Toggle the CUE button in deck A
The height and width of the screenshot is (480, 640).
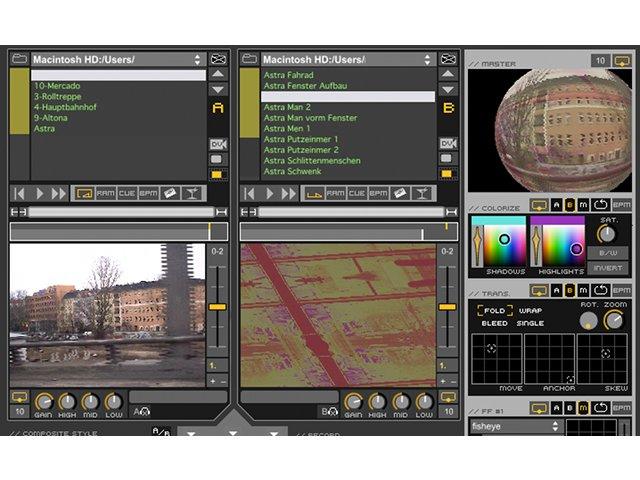127,193
